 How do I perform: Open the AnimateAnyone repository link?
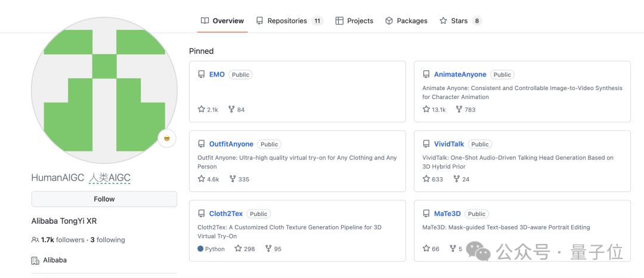click(460, 75)
